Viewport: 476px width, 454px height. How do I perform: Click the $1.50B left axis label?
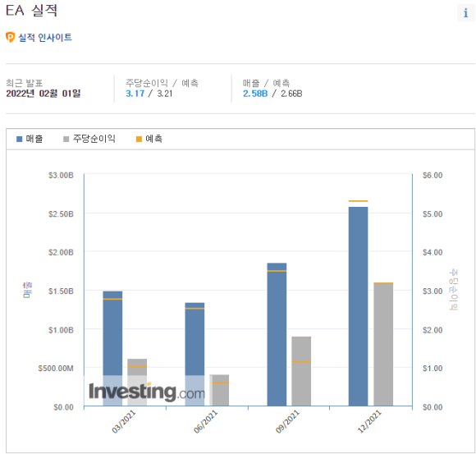point(61,291)
